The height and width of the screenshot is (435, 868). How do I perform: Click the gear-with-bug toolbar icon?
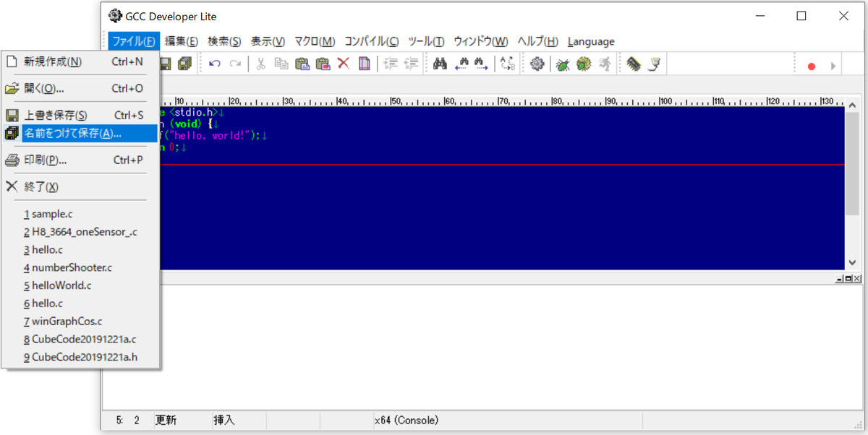[x=584, y=64]
